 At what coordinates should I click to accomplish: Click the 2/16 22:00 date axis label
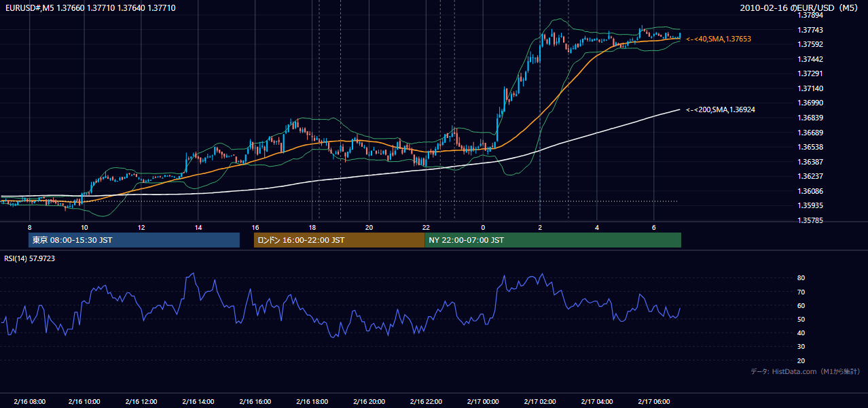click(x=425, y=401)
